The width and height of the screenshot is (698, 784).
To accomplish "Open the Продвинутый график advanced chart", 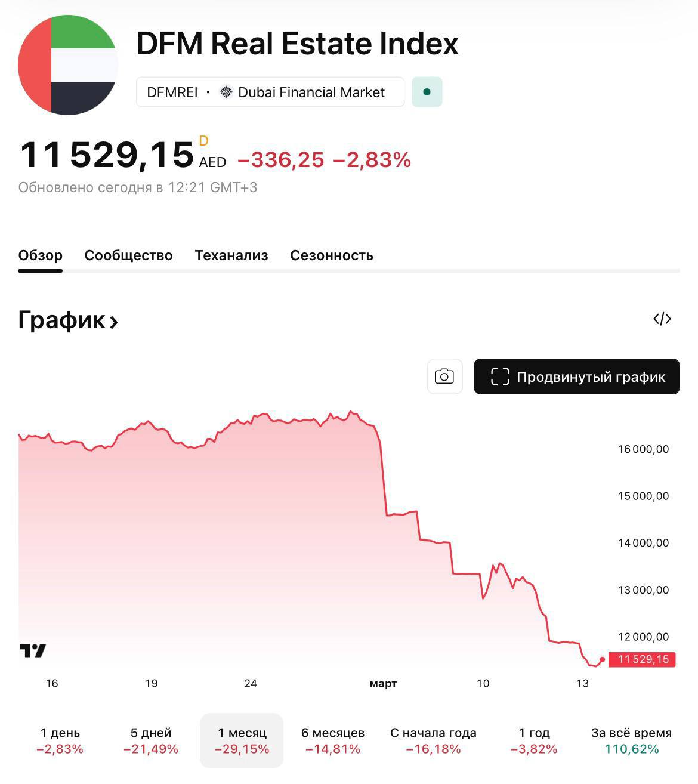I will pyautogui.click(x=576, y=376).
